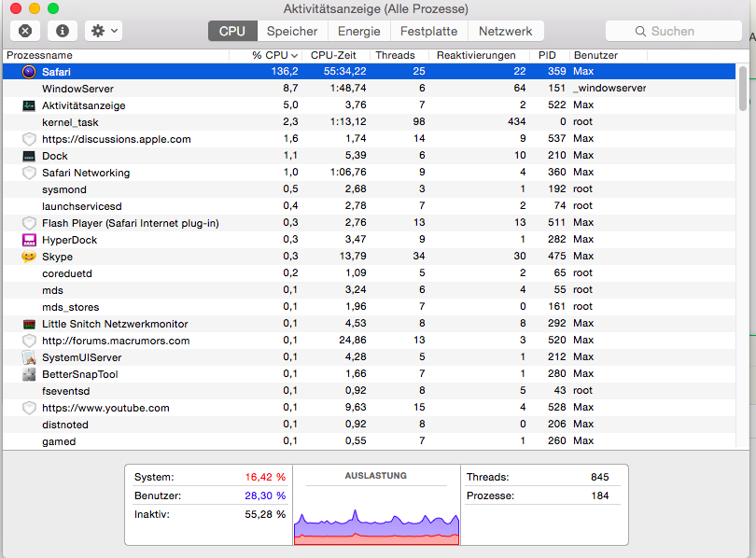Click the shield icon beside Flash Player plug-in
The height and width of the screenshot is (558, 756).
[29, 223]
